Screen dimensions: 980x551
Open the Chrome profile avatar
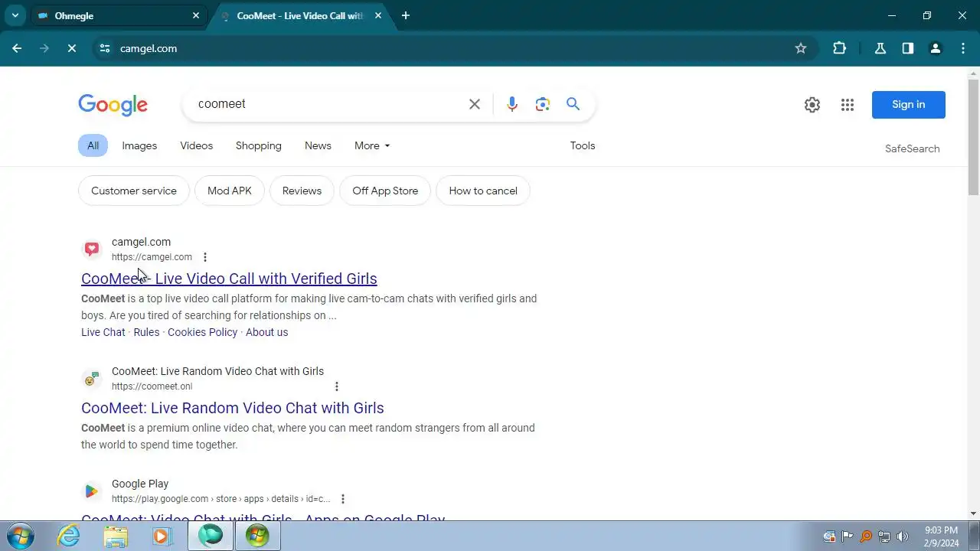(936, 48)
